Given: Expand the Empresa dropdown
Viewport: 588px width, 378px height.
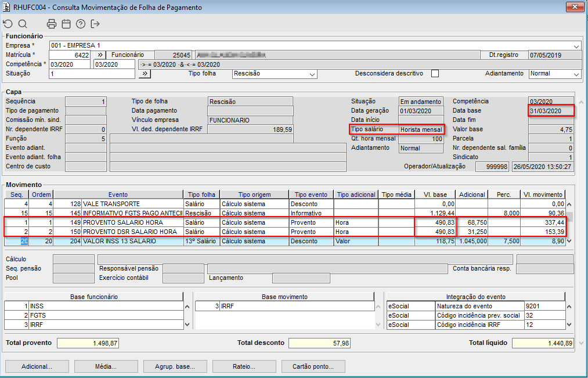Looking at the screenshot, I should tap(576, 46).
